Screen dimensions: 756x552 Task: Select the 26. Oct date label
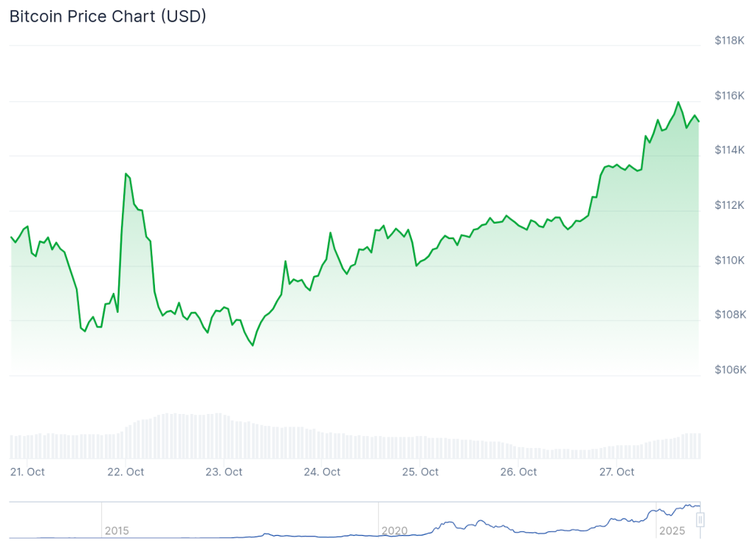[518, 472]
